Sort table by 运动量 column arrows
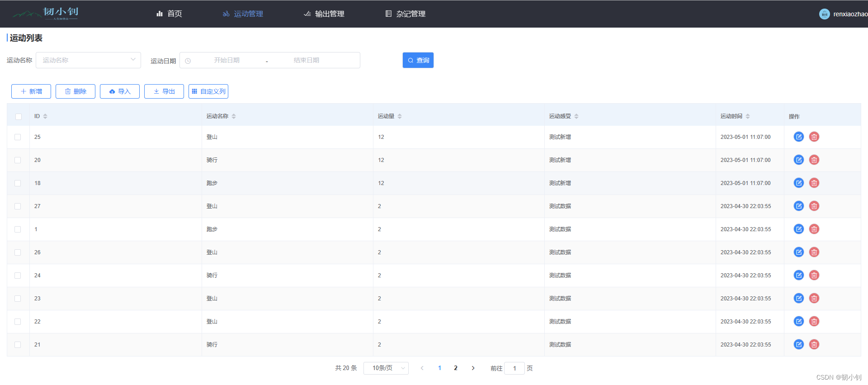The height and width of the screenshot is (385, 868). pyautogui.click(x=400, y=116)
